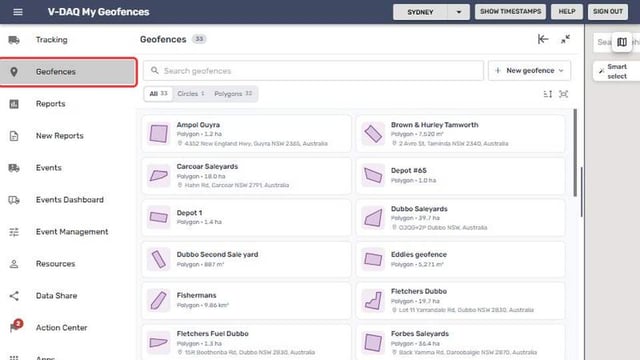Open the SYDNEY dropdown arrow
The image size is (640, 360).
[x=459, y=12]
